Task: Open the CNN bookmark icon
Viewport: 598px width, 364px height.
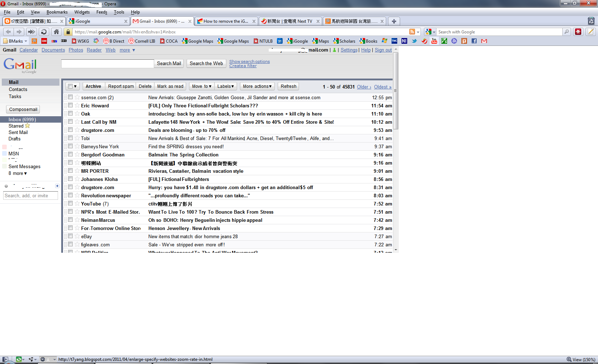Action: pos(44,41)
